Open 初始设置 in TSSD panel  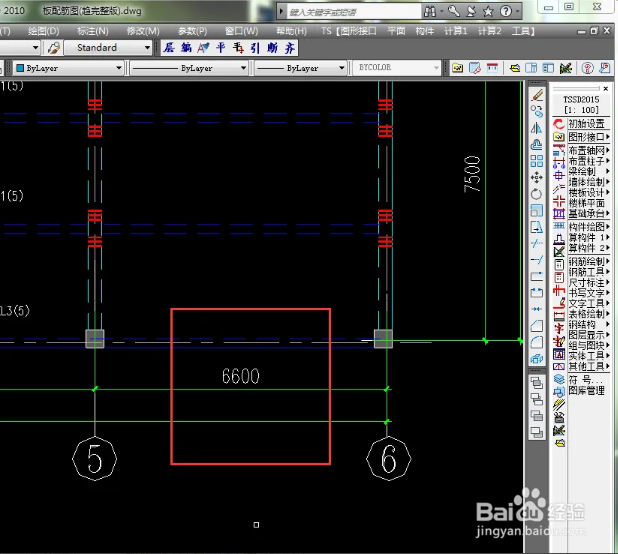tap(586, 123)
